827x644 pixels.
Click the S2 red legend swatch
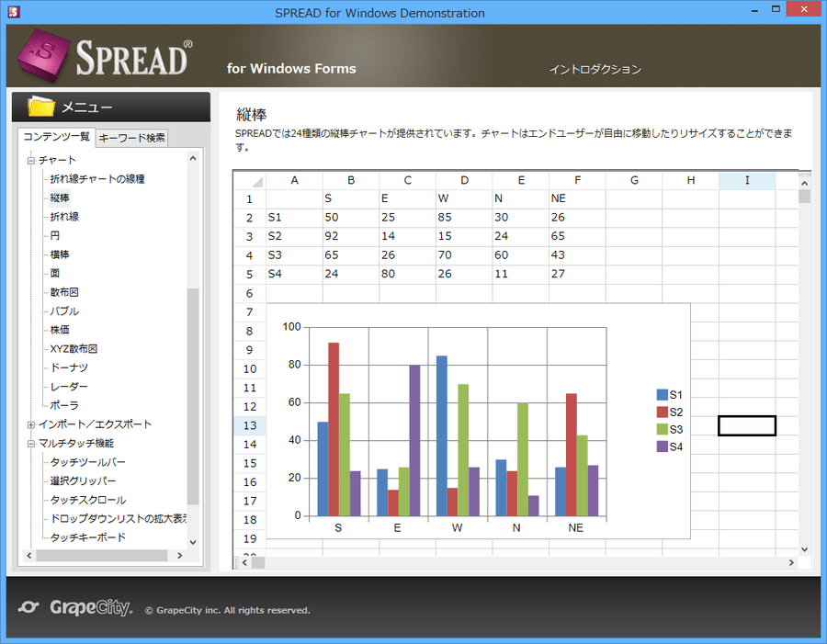point(662,412)
